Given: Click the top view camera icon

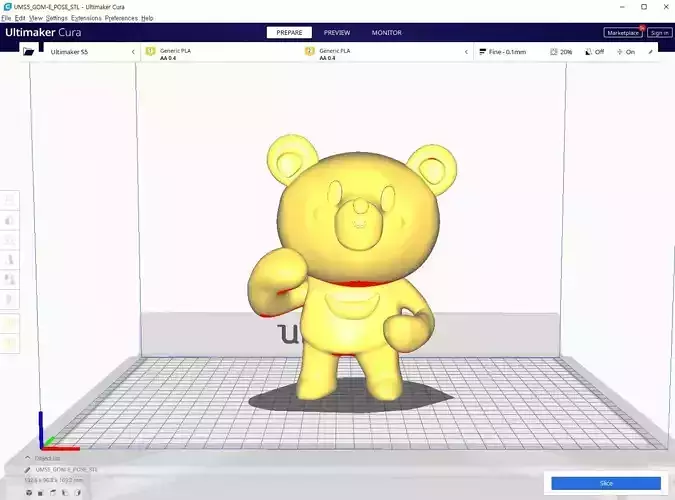Looking at the screenshot, I should pyautogui.click(x=53, y=493).
